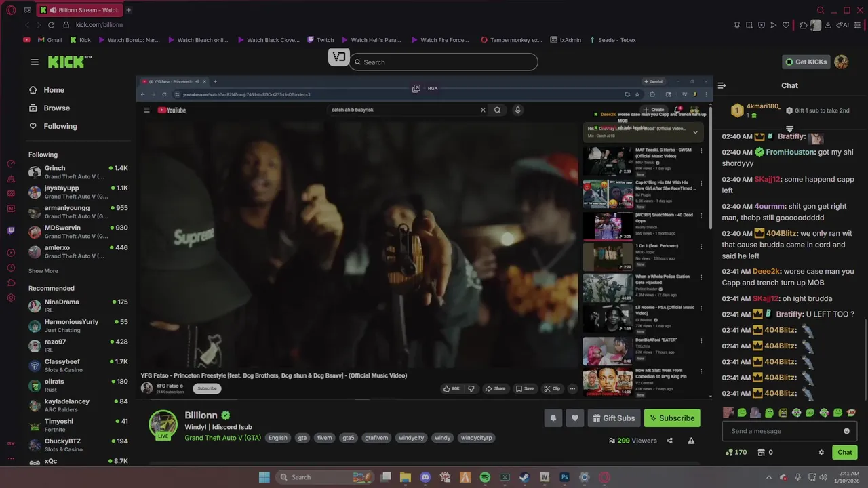
Task: Click the Subscribe button
Action: click(672, 418)
